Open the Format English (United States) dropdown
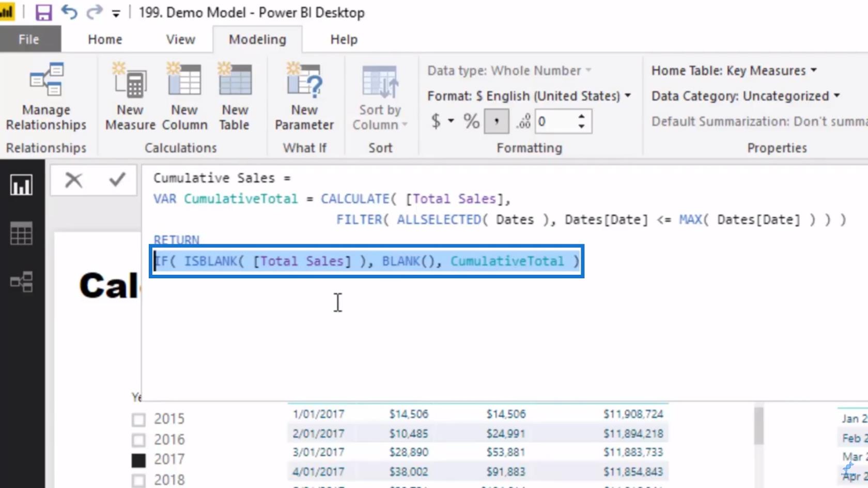The image size is (868, 488). (529, 96)
